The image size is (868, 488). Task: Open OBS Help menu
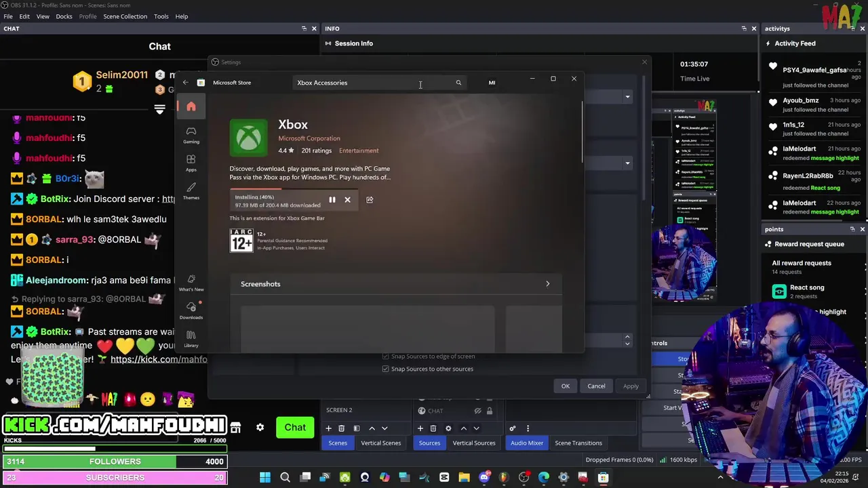pos(182,16)
